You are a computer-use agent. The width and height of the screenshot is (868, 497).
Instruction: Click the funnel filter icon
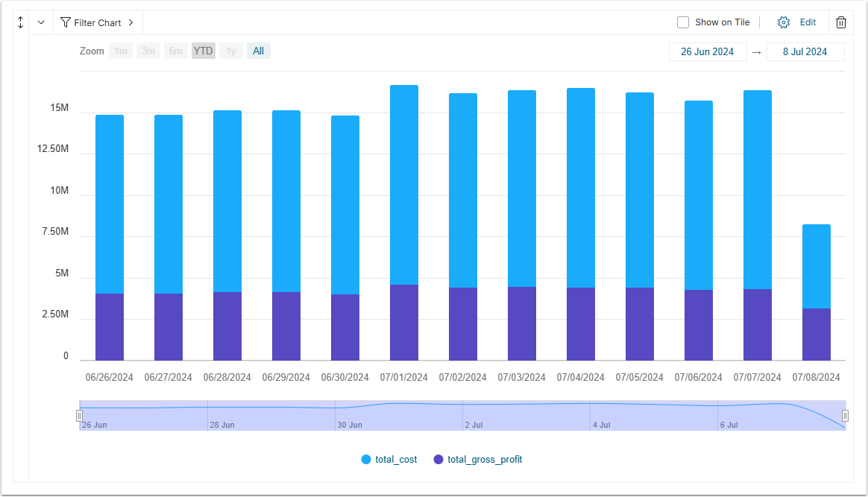coord(66,22)
